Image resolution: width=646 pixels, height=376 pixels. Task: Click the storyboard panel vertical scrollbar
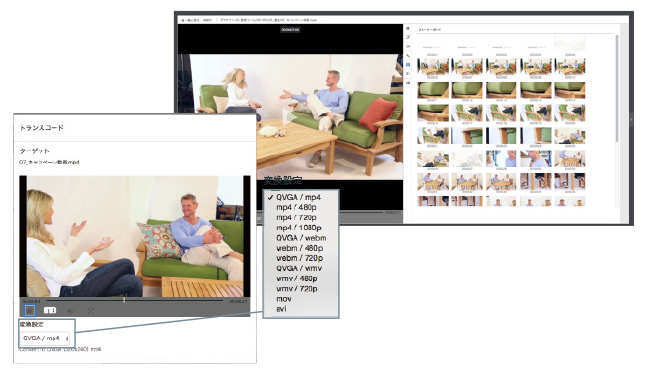pyautogui.click(x=617, y=89)
